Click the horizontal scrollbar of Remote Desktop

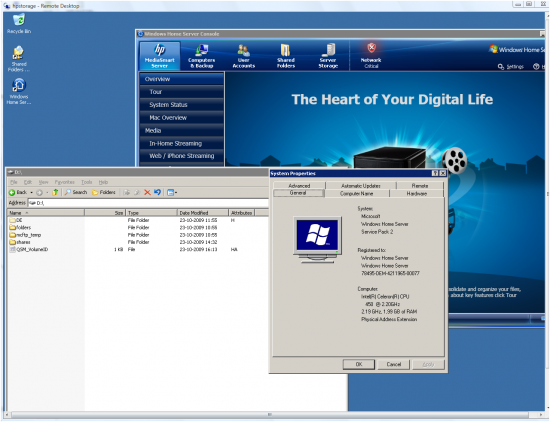[x=270, y=415]
